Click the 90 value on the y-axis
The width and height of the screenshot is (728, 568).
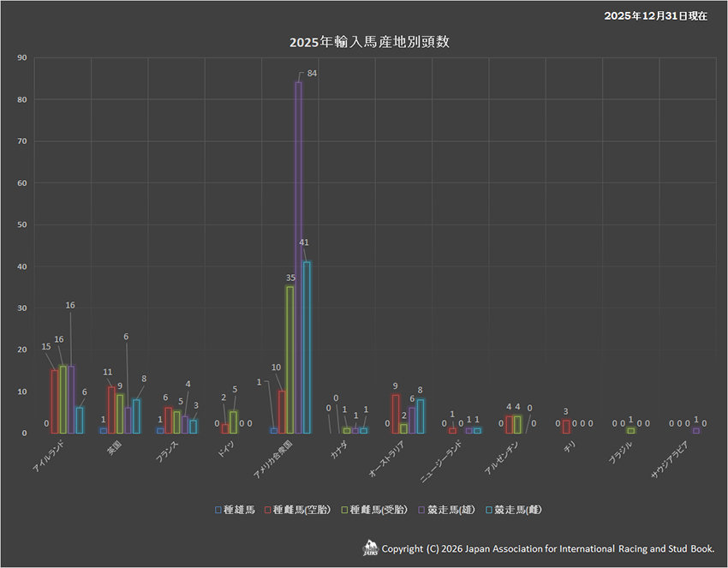point(22,58)
